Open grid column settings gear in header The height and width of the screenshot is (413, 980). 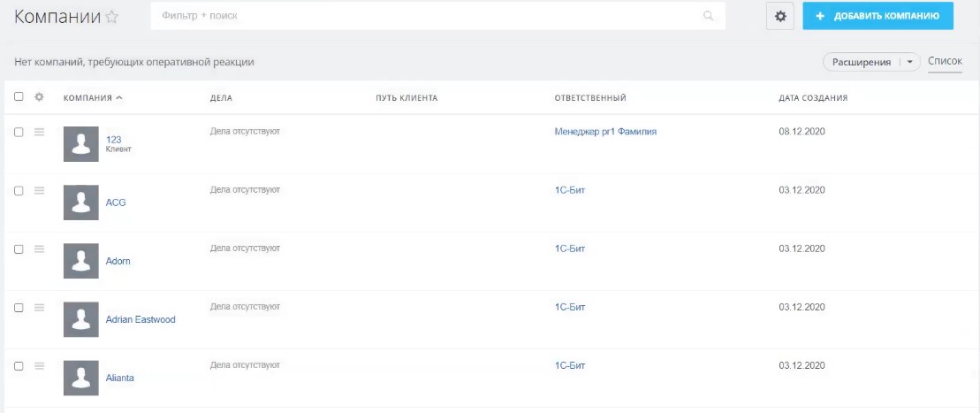[38, 97]
